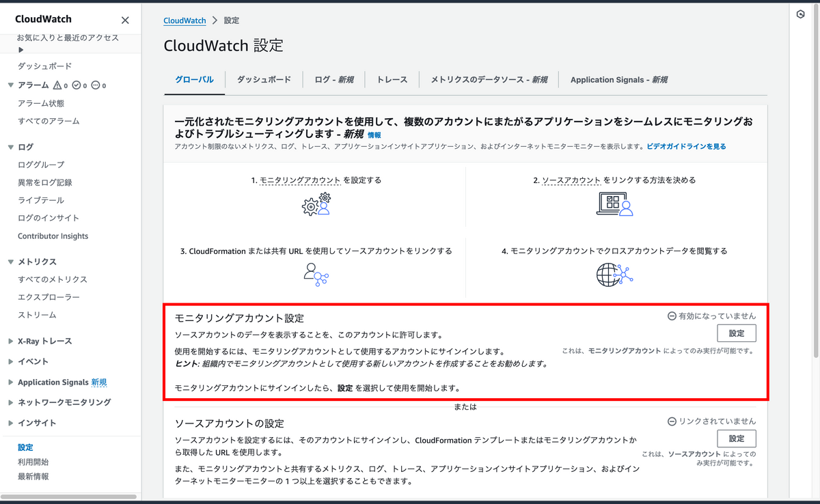Open 最新情報 in sidebar
The width and height of the screenshot is (820, 504).
coord(33,476)
